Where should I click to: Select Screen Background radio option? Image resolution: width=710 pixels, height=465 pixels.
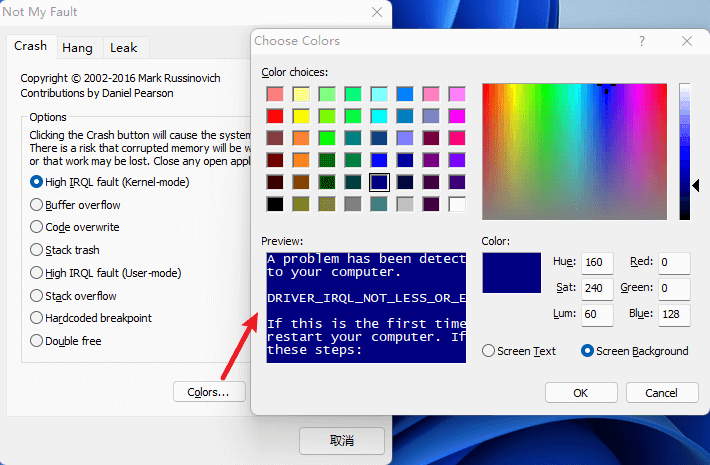point(587,351)
